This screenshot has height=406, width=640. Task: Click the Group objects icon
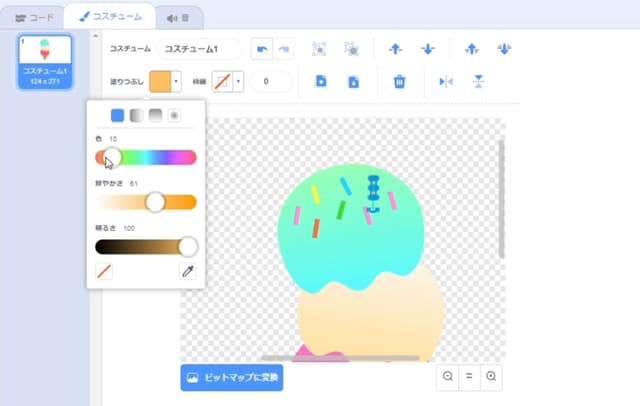(319, 49)
